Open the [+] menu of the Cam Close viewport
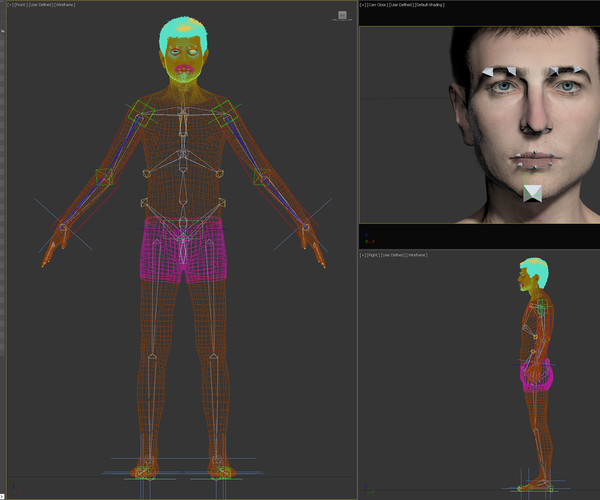Image resolution: width=600 pixels, height=500 pixels. point(363,5)
